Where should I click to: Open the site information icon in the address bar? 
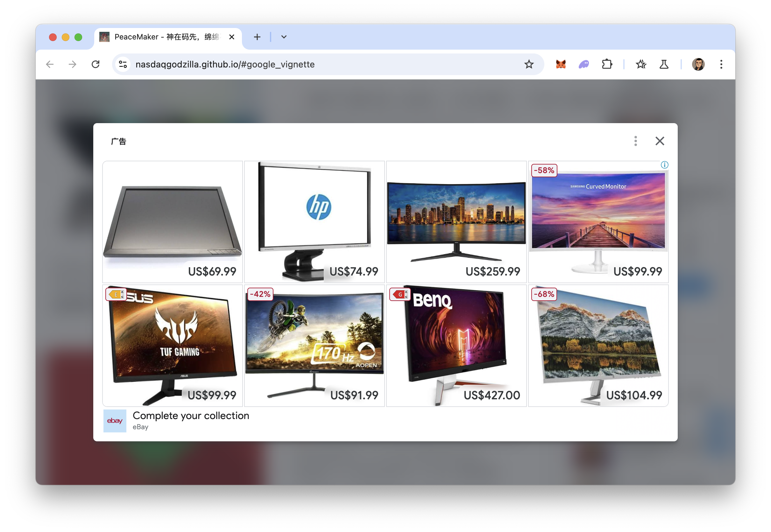pos(123,64)
